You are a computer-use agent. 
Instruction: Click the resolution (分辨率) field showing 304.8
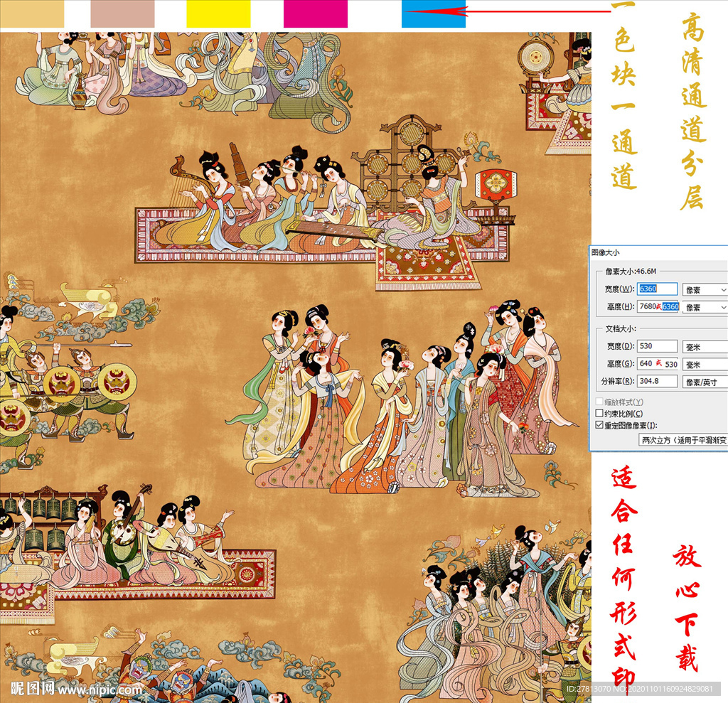pos(657,381)
